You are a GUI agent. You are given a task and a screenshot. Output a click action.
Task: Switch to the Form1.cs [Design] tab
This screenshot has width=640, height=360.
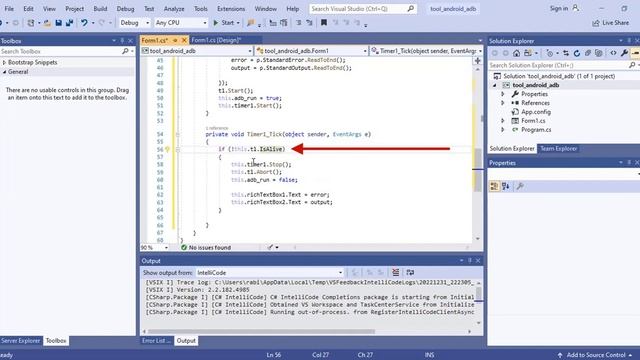click(x=216, y=40)
